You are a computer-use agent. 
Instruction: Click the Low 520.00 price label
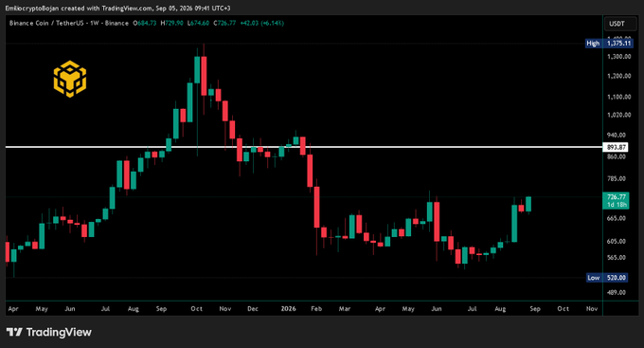(607, 278)
